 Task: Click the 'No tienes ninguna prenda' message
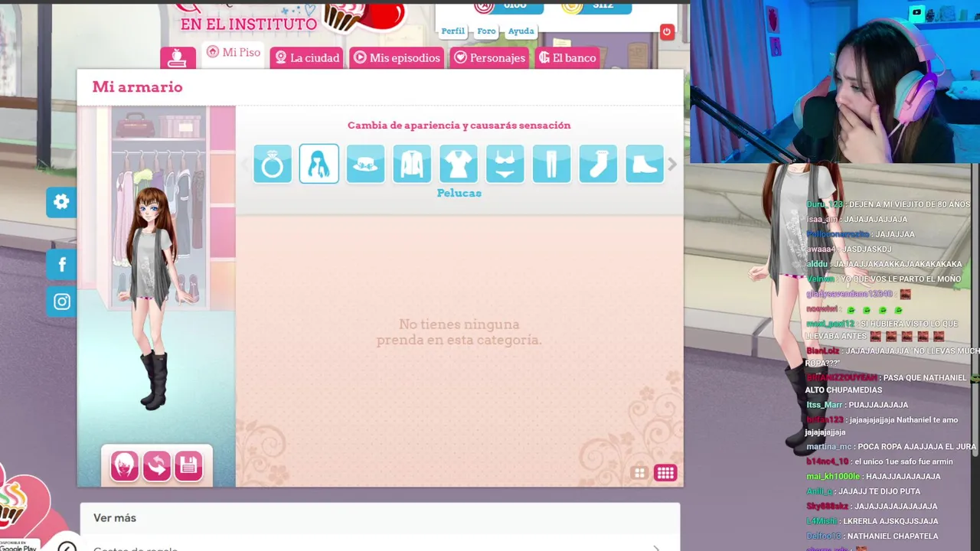(459, 332)
